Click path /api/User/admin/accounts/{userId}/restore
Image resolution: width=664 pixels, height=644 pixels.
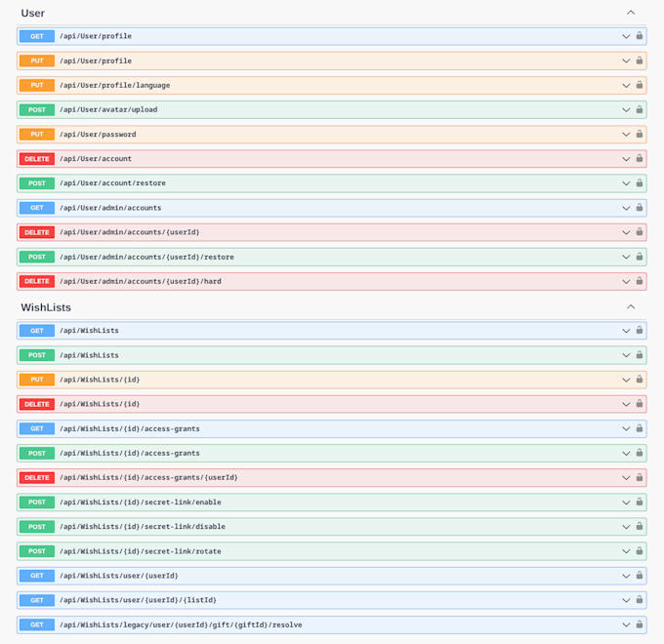point(146,257)
